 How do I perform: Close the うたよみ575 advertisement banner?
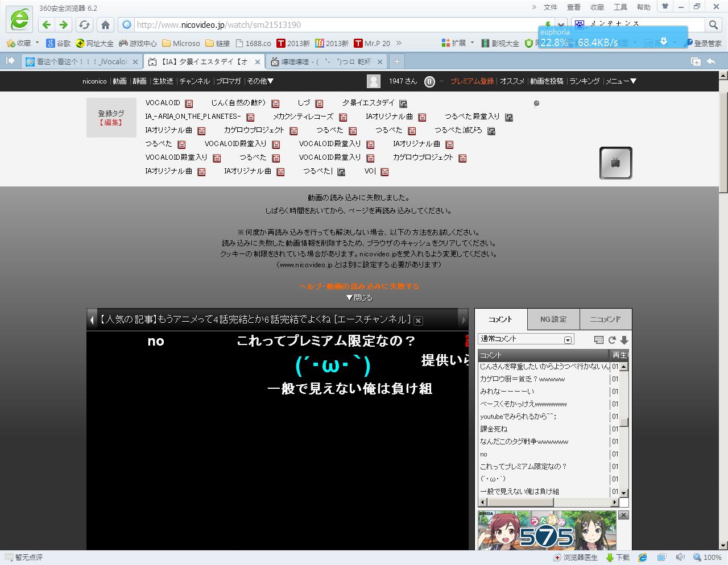tap(623, 515)
